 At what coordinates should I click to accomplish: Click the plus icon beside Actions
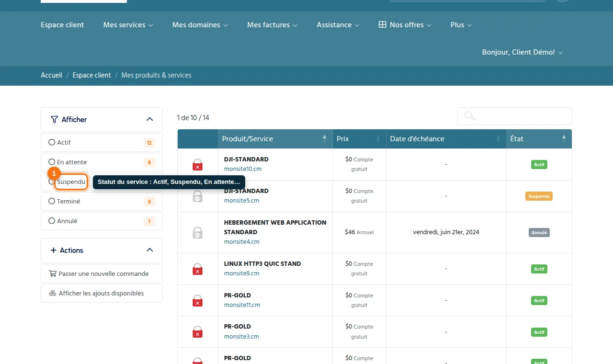pyautogui.click(x=53, y=250)
